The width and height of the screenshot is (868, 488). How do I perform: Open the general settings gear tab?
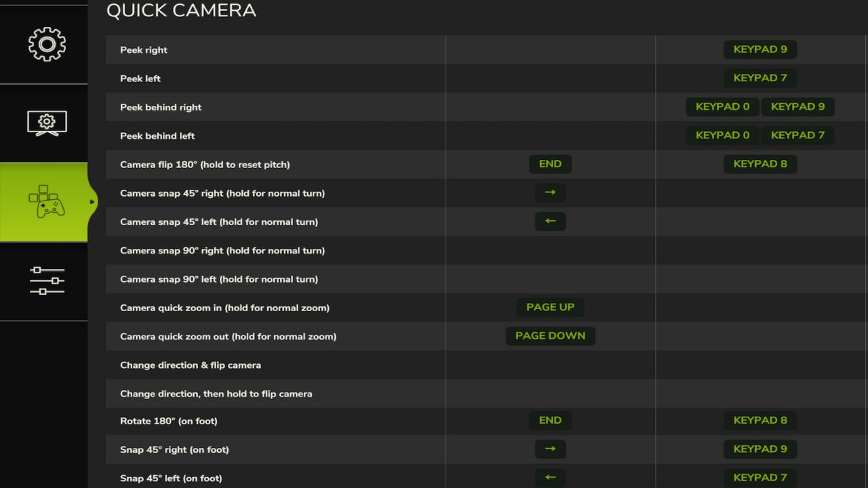47,45
